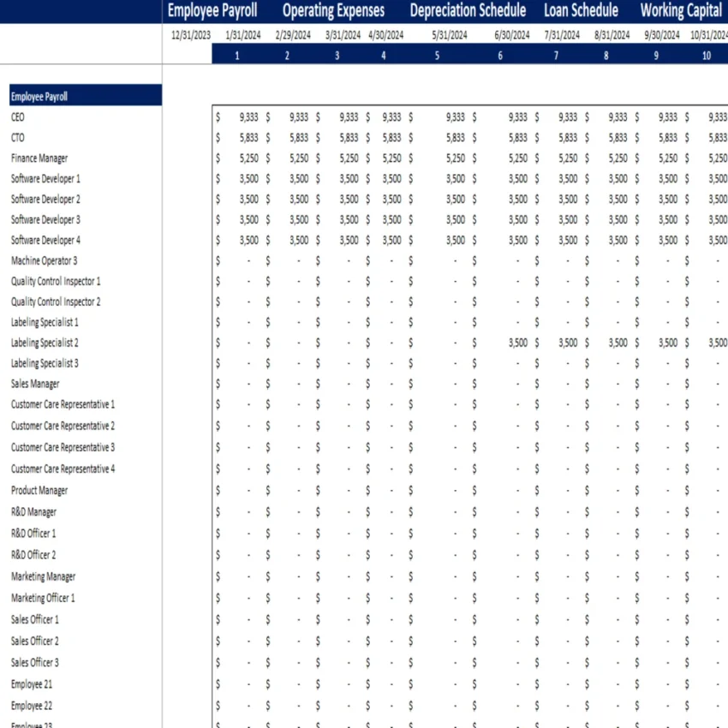This screenshot has width=728, height=728.
Task: Switch to the Depreciation Schedule tab
Action: pos(468,10)
